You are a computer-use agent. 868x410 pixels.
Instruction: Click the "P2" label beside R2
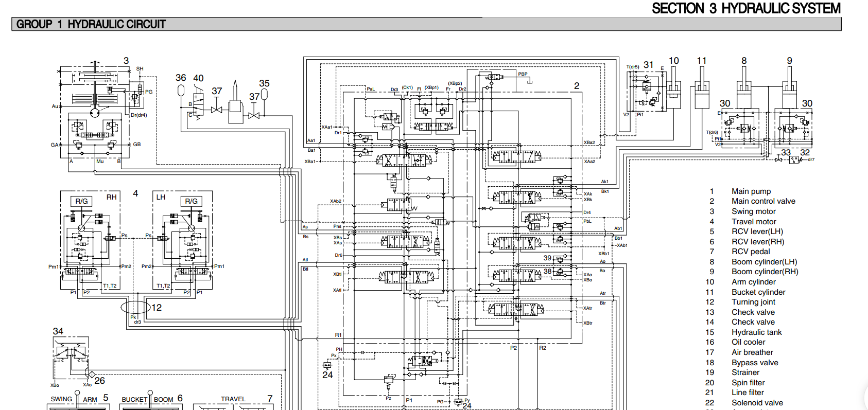pyautogui.click(x=513, y=348)
